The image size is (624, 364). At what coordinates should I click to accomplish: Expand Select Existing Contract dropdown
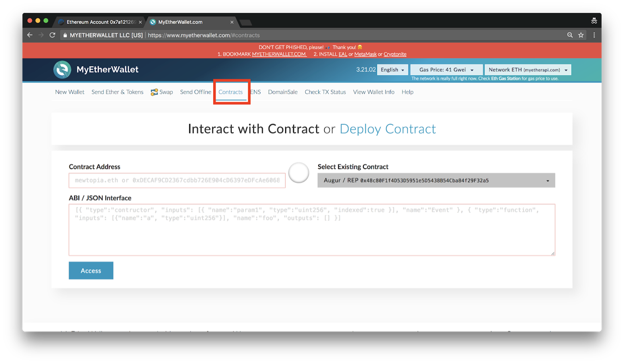pyautogui.click(x=436, y=180)
